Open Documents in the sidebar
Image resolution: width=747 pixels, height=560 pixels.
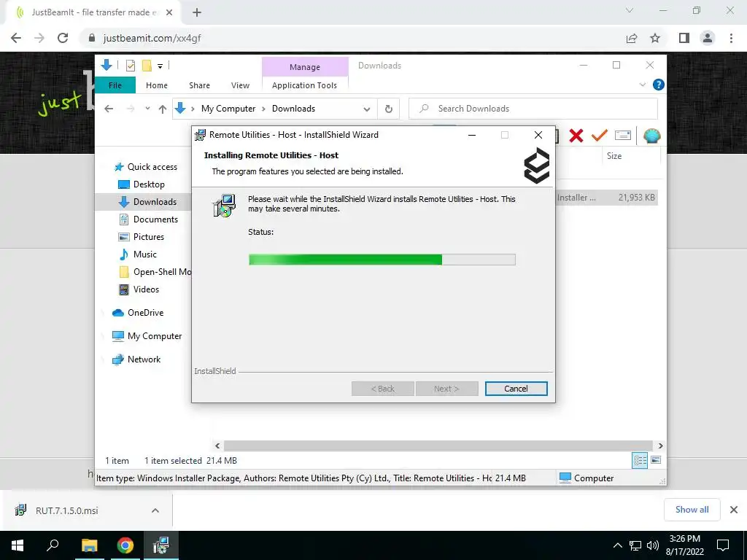[148, 219]
